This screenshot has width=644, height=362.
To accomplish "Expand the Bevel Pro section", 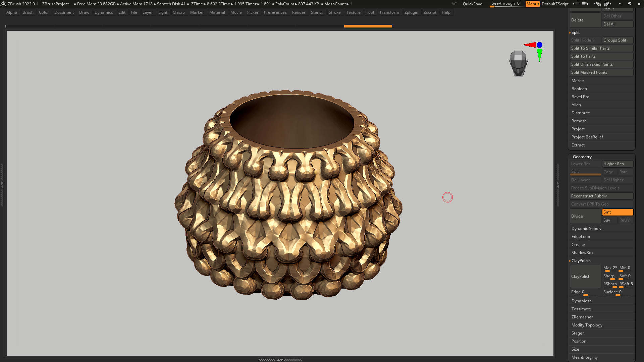I will (580, 97).
